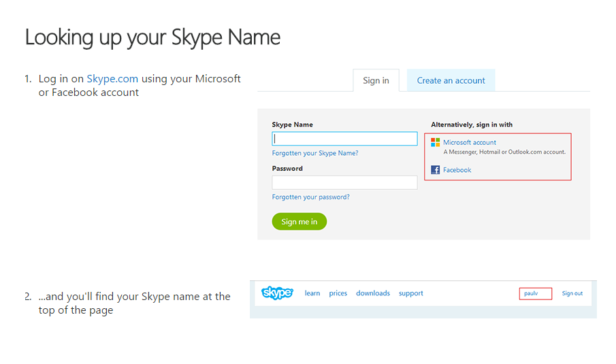Click the Skype logo in header
The width and height of the screenshot is (616, 364).
coord(277,293)
